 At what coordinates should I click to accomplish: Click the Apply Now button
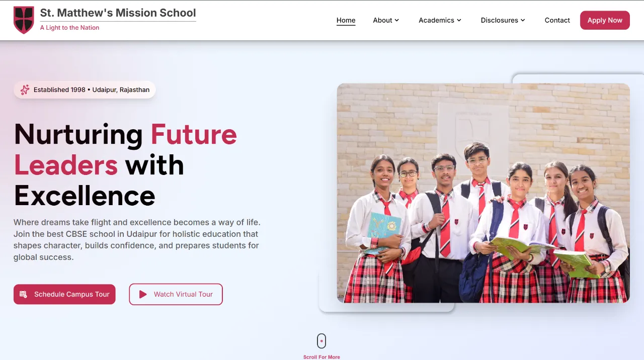tap(605, 20)
